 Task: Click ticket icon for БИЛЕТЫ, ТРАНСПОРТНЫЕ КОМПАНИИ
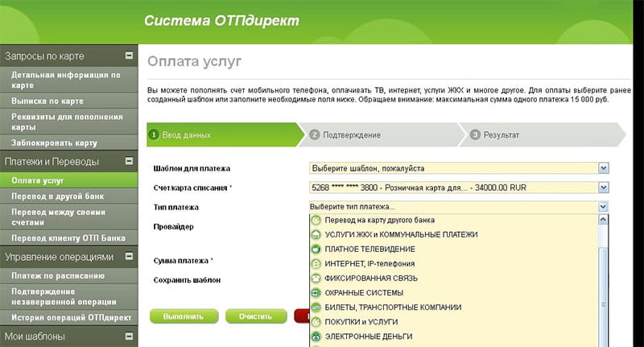[x=316, y=308]
